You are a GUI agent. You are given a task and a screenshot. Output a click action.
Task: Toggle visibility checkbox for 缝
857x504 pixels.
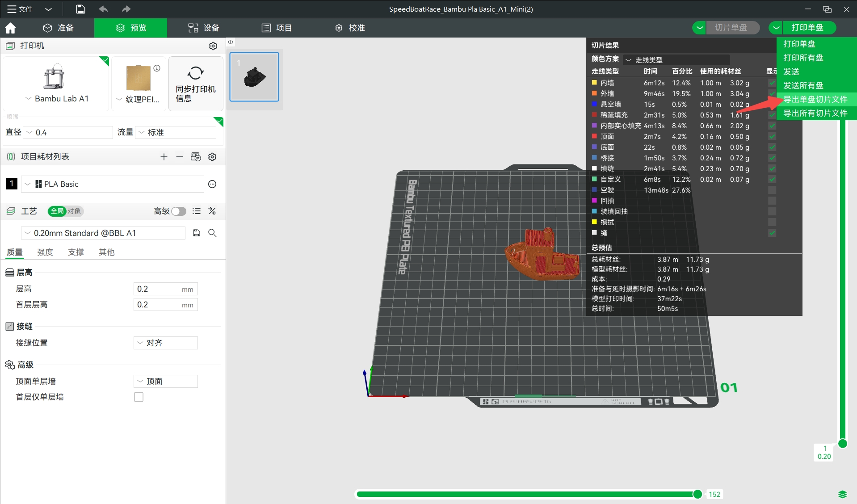point(772,233)
